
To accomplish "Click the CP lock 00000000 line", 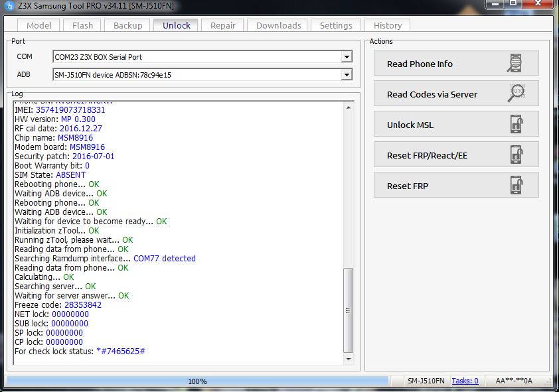I will click(49, 342).
